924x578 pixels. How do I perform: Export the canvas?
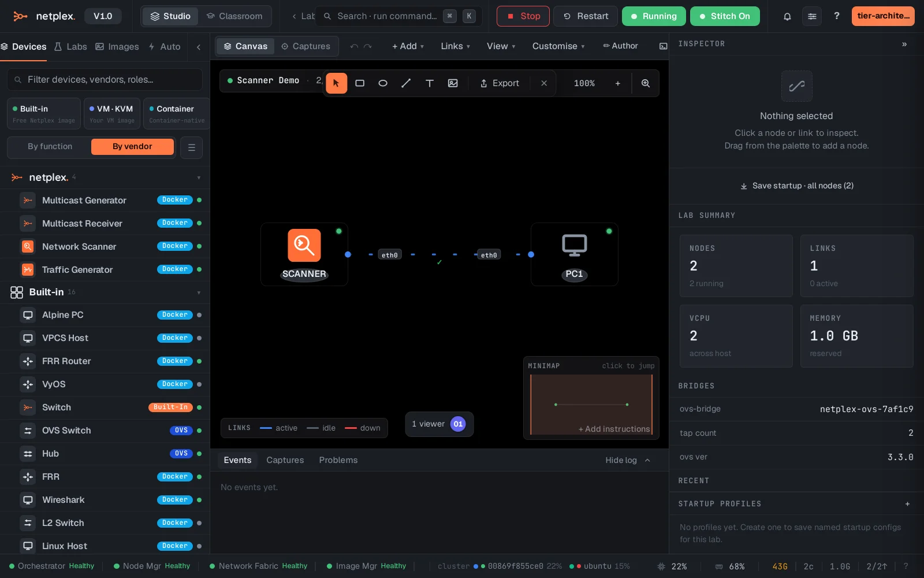coord(500,83)
